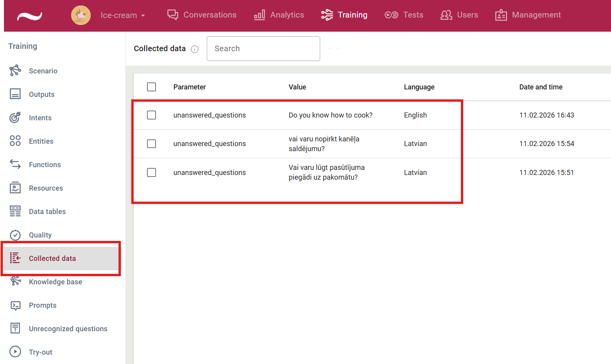This screenshot has width=611, height=364.
Task: Open the Prompts sidebar icon
Action: (15, 305)
